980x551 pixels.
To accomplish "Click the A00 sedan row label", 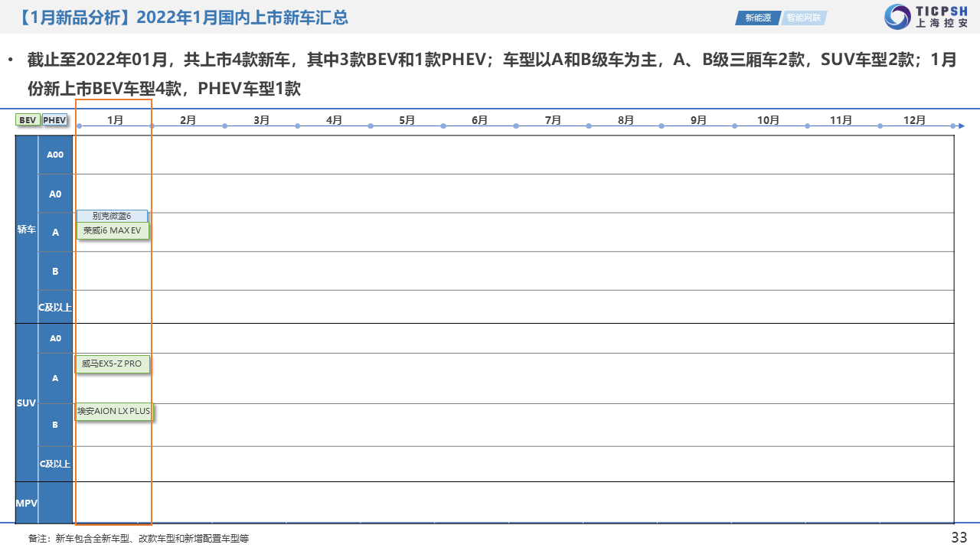I will (x=55, y=155).
